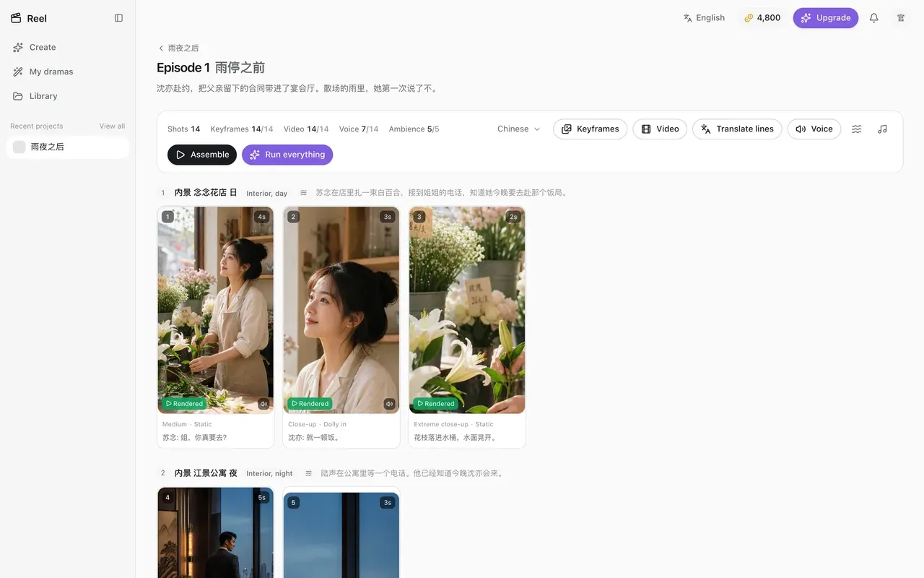The image size is (924, 578).
Task: Click the 'Interior, day' scene tag
Action: 266,194
